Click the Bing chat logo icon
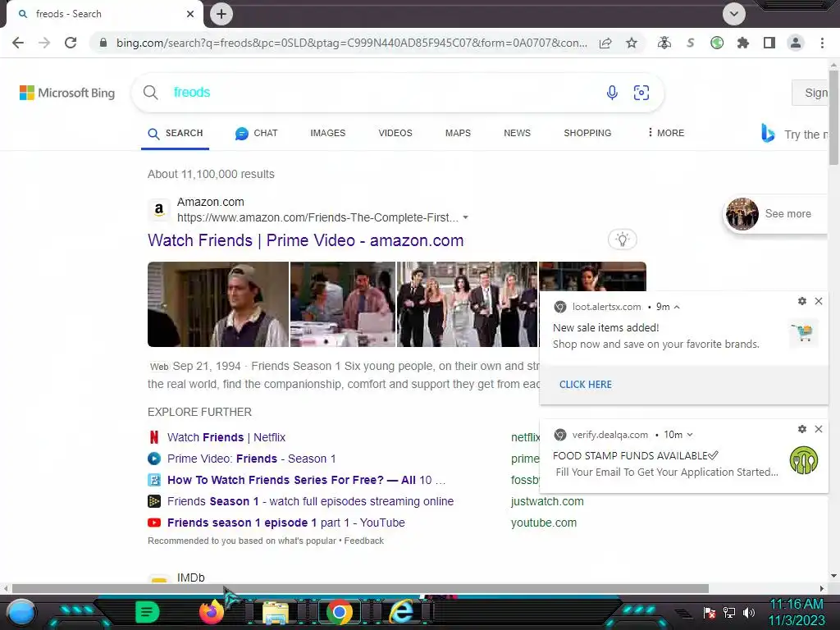The width and height of the screenshot is (840, 630). pos(768,134)
